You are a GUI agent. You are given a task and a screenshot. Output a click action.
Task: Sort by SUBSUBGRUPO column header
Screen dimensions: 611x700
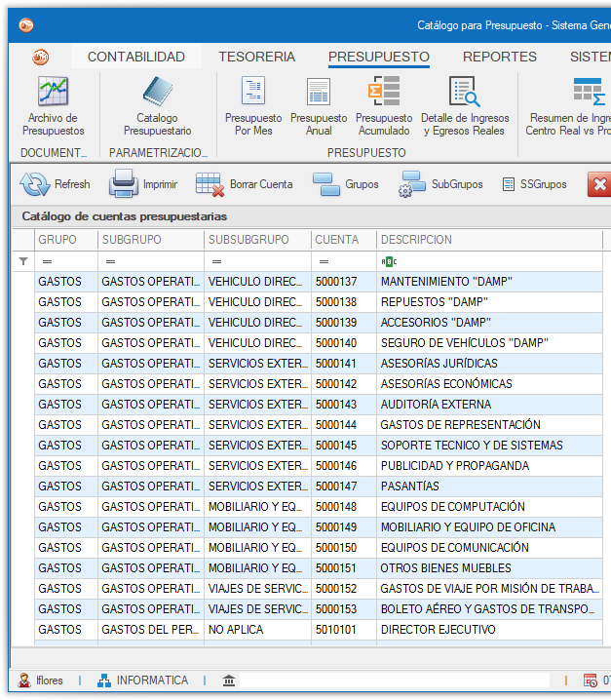pos(257,240)
